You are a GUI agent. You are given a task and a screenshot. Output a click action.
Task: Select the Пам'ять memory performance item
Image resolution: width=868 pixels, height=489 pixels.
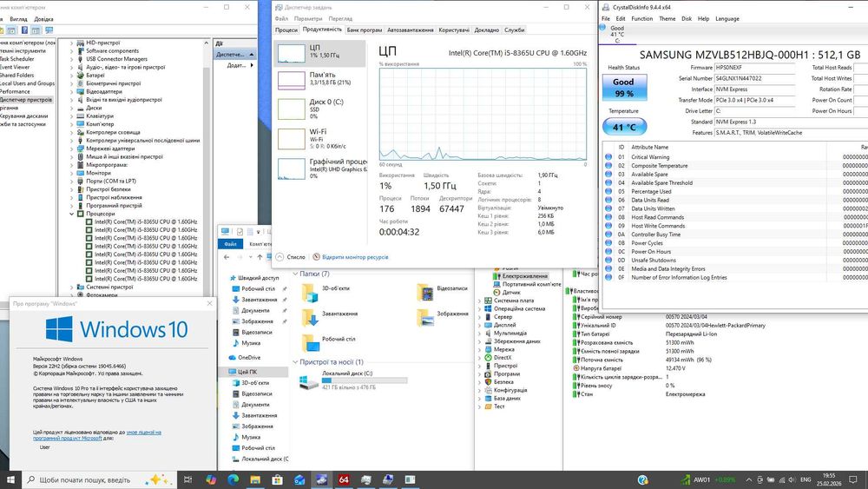click(320, 79)
